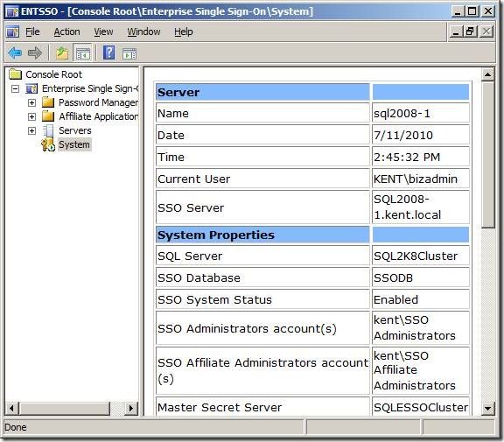Click the Affiliate Applications folder icon
Screen dimensions: 504x442
click(x=48, y=116)
